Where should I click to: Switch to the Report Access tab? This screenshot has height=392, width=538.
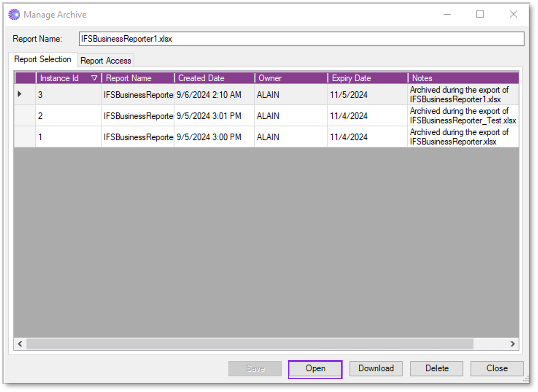pos(105,60)
